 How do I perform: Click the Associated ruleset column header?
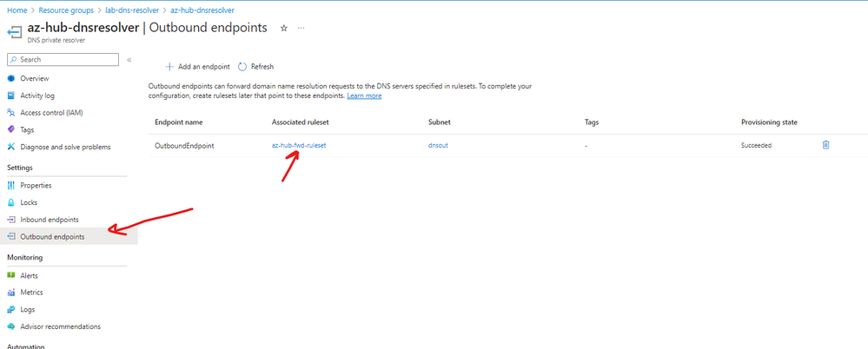coord(301,122)
